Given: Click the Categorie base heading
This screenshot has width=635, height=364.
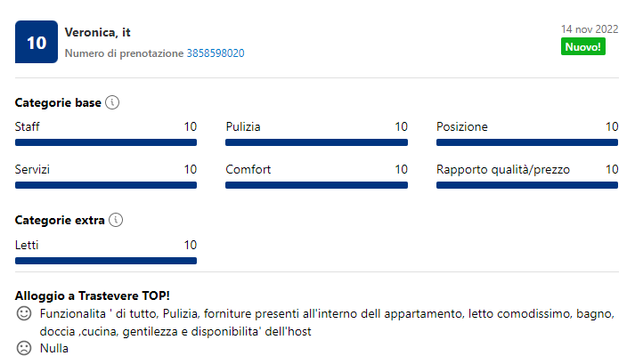Looking at the screenshot, I should [58, 102].
